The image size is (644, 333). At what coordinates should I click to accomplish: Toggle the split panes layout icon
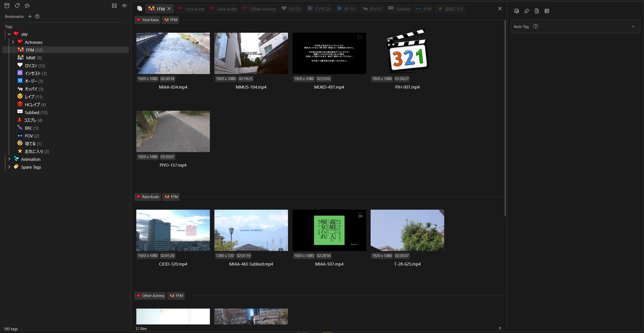114,6
